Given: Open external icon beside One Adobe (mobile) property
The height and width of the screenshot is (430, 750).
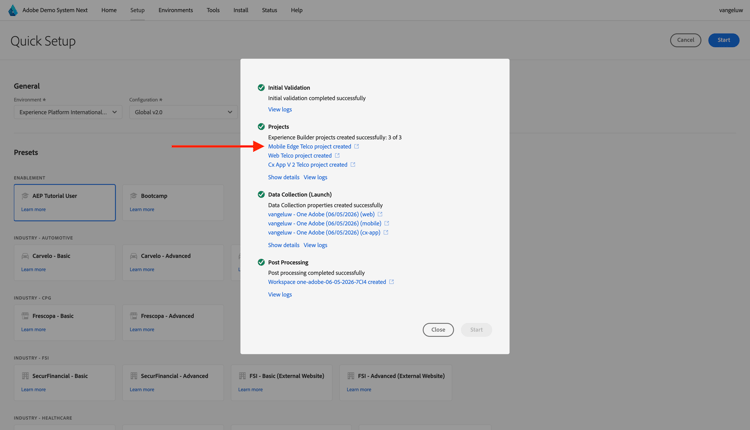Looking at the screenshot, I should [386, 223].
